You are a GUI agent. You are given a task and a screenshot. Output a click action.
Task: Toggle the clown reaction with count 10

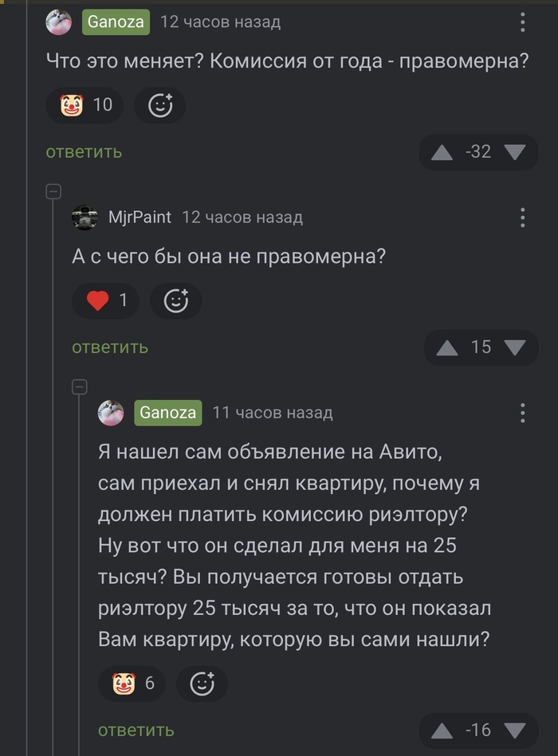click(x=86, y=105)
